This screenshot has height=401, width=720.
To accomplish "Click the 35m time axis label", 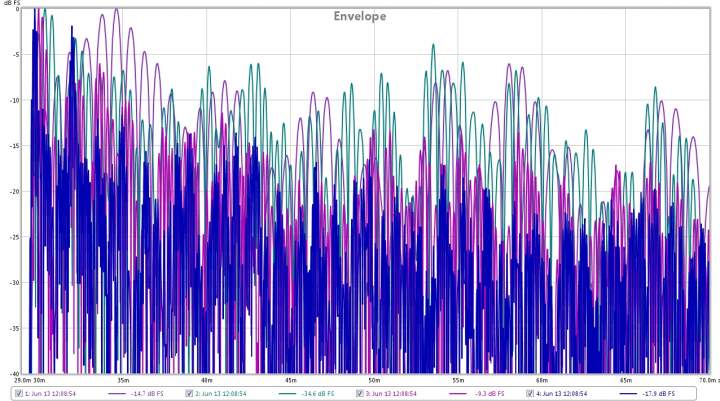I will click(123, 380).
